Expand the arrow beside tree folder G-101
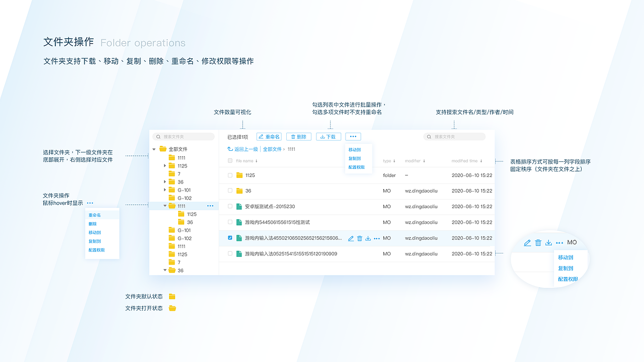Image resolution: width=644 pixels, height=362 pixels. tap(165, 190)
